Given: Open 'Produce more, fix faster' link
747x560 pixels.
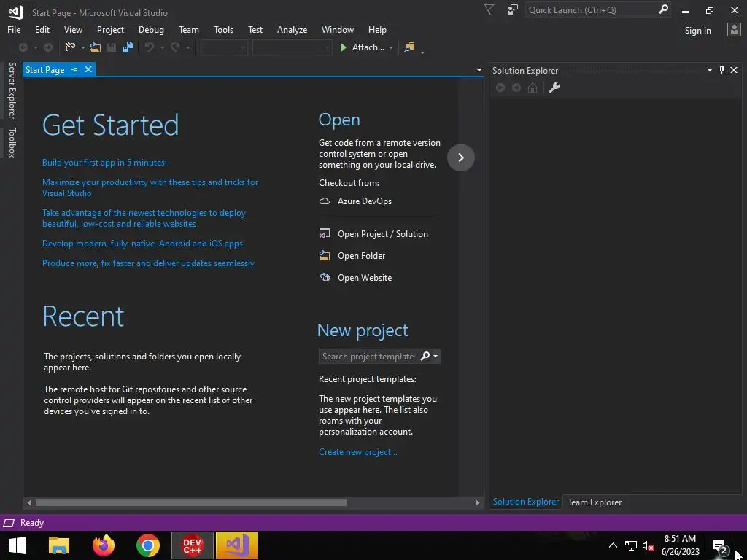Looking at the screenshot, I should tap(148, 262).
